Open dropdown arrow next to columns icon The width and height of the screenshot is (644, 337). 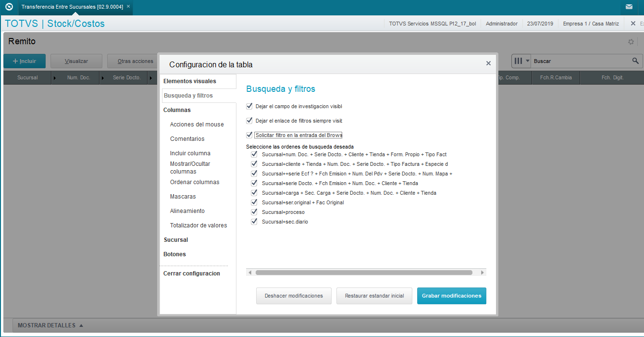click(527, 61)
